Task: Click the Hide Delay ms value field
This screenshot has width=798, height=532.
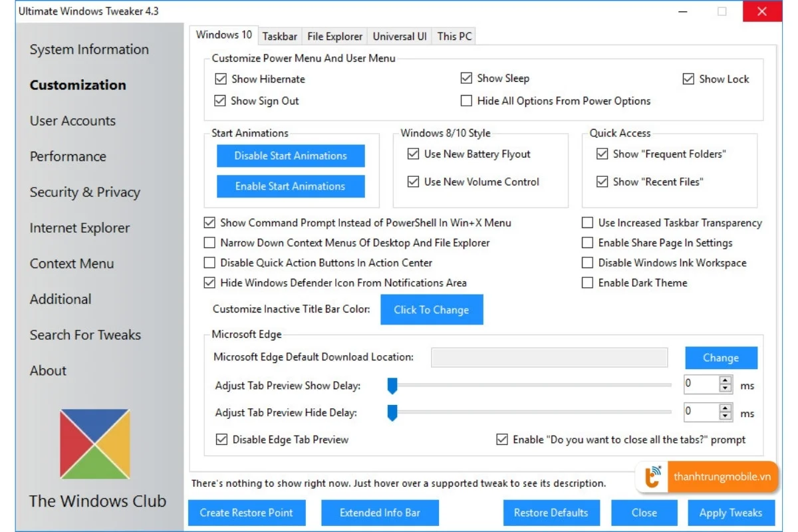Action: click(701, 412)
